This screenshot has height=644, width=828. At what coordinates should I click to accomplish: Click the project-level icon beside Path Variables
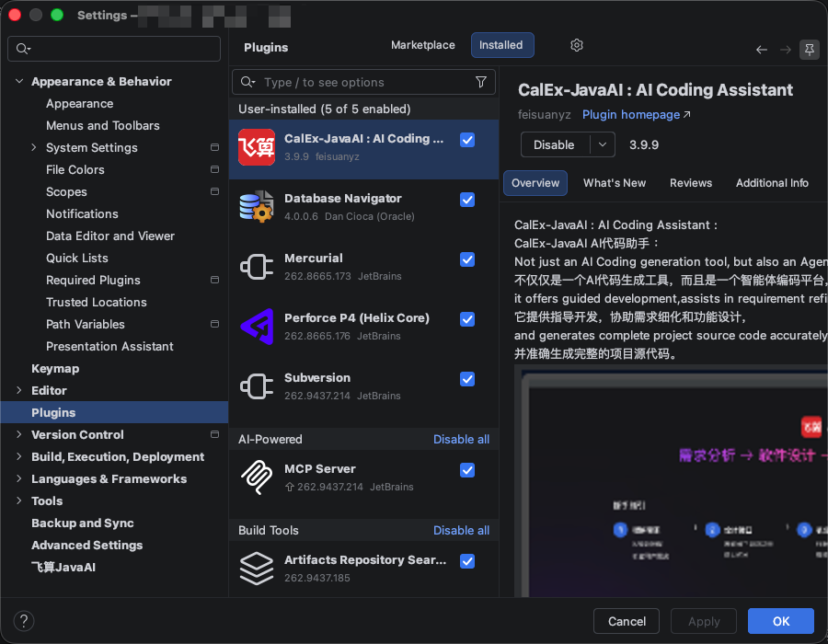pyautogui.click(x=215, y=324)
